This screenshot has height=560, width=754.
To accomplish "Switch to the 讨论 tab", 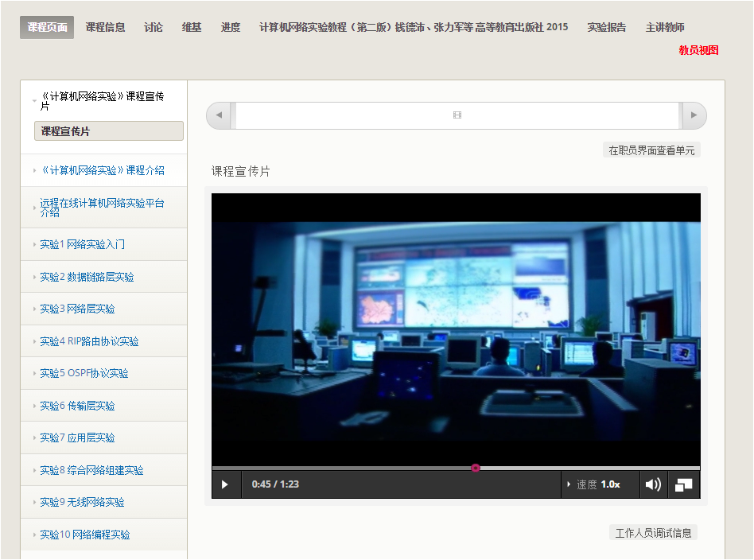I will click(x=154, y=28).
